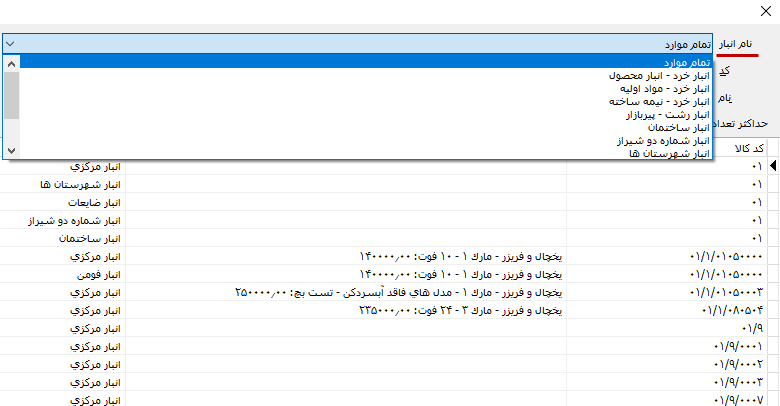Click the مدل های فاقد آبسردکن item row
780x406 pixels.
[400, 292]
